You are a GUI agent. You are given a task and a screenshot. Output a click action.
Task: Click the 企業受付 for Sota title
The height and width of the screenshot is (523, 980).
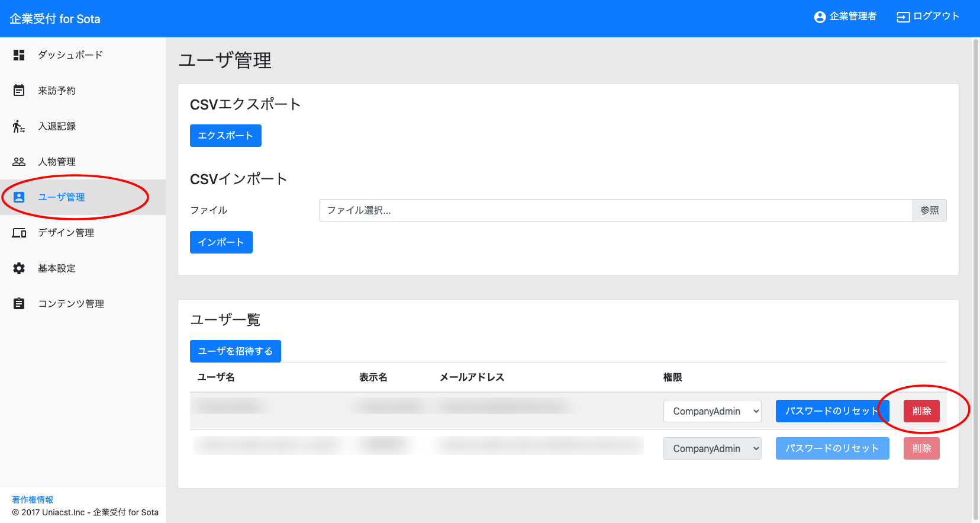point(55,19)
